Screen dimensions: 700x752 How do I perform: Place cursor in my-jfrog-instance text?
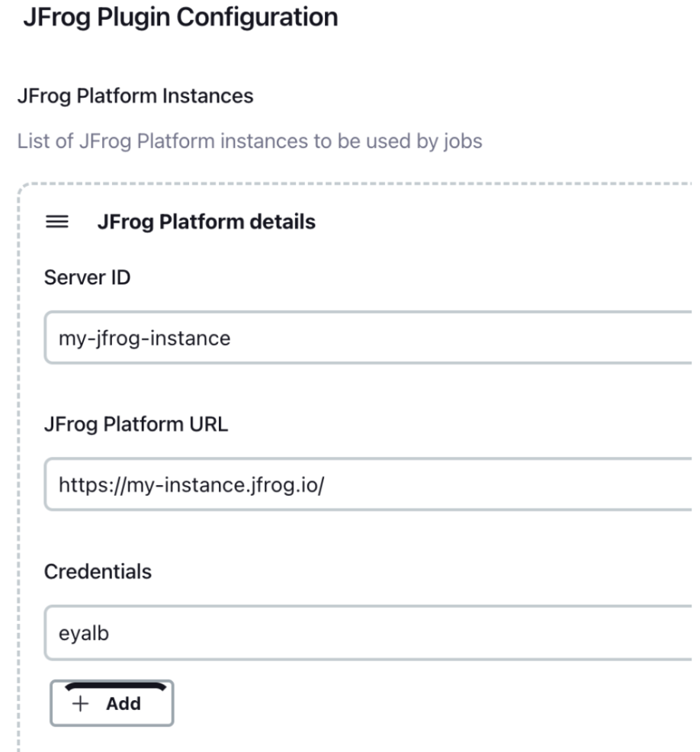[145, 337]
